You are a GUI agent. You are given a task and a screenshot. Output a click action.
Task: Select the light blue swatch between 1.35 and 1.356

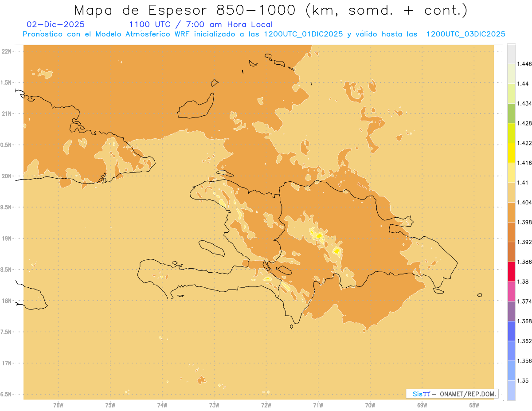coord(511,371)
